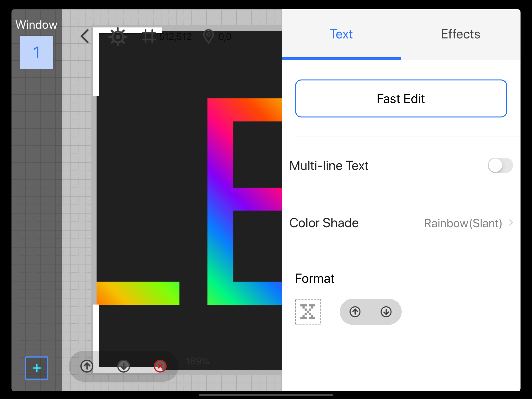Screen dimensions: 532x399
Task: Tap the location pin icon
Action: point(208,37)
